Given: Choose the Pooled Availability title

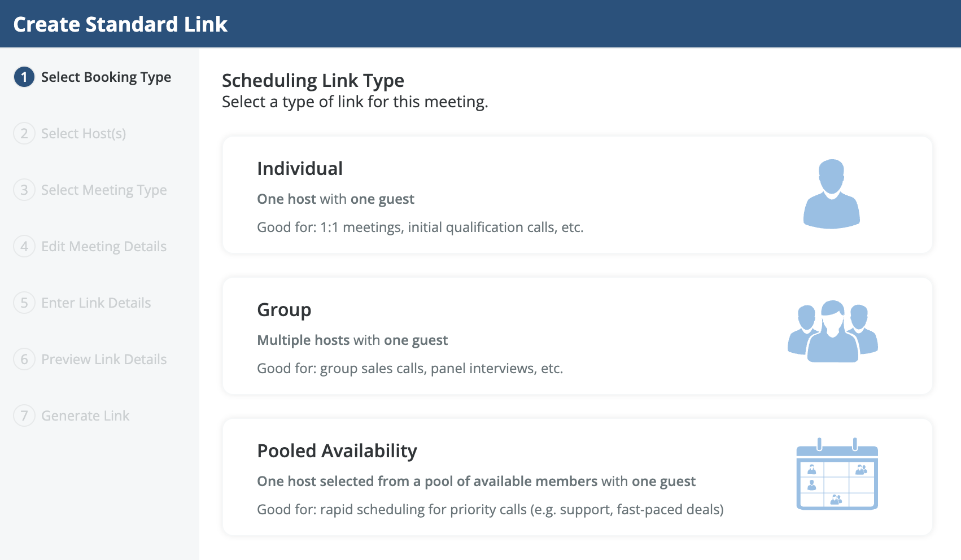Looking at the screenshot, I should [337, 451].
